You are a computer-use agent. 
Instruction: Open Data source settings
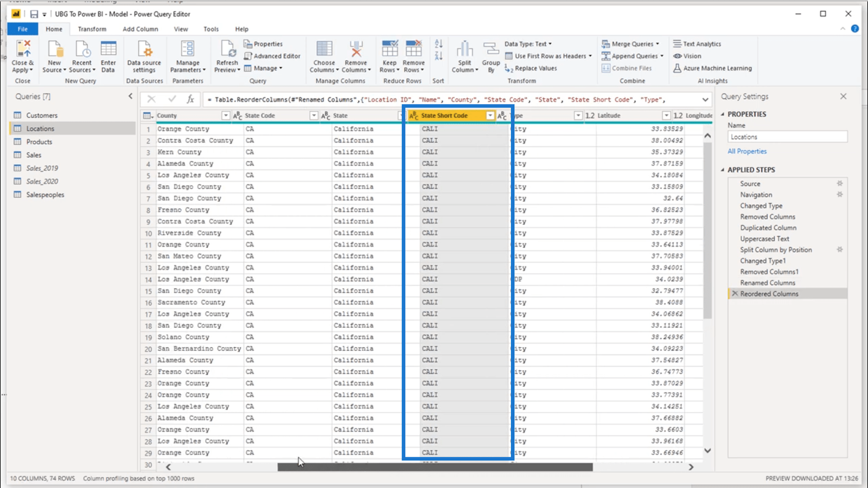click(x=144, y=56)
